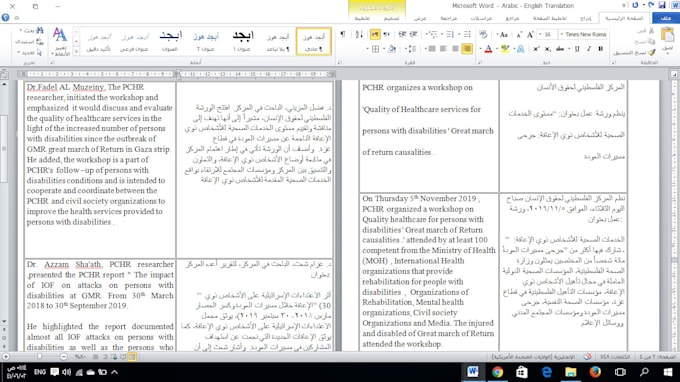The image size is (680, 382).
Task: Click the Borders grid icon
Action: [376, 49]
